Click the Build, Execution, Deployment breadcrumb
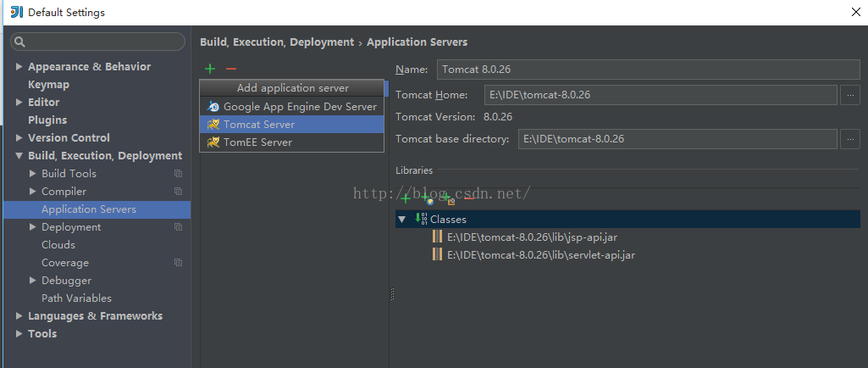This screenshot has width=868, height=368. (x=277, y=42)
